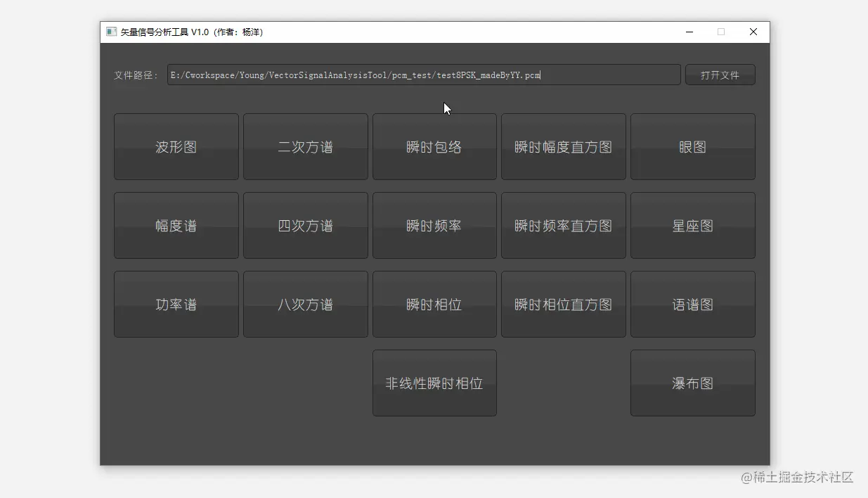Show the 瀑布图 waterfall plot
The image size is (868, 498).
(692, 383)
